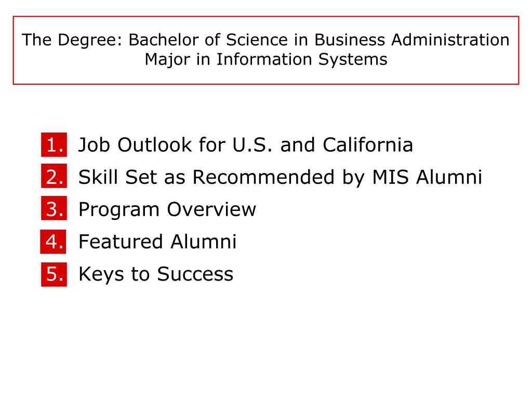
Task: Select the red number 4 box
Action: tap(54, 242)
